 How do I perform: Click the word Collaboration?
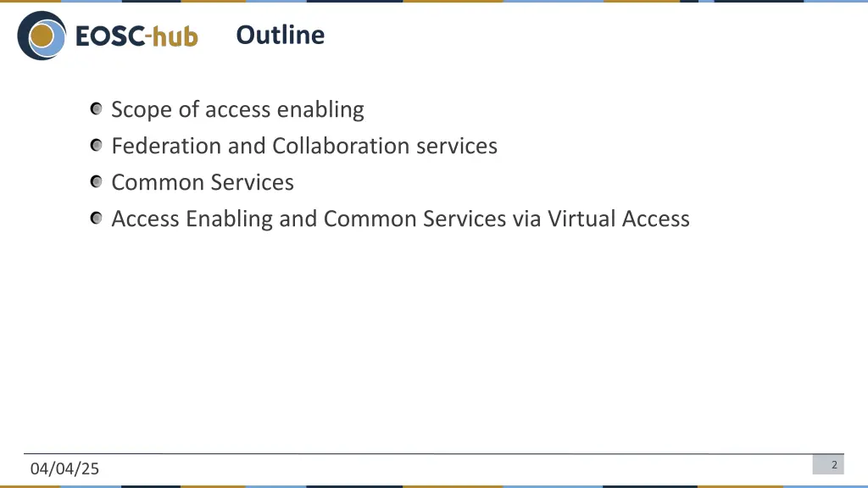(x=341, y=146)
